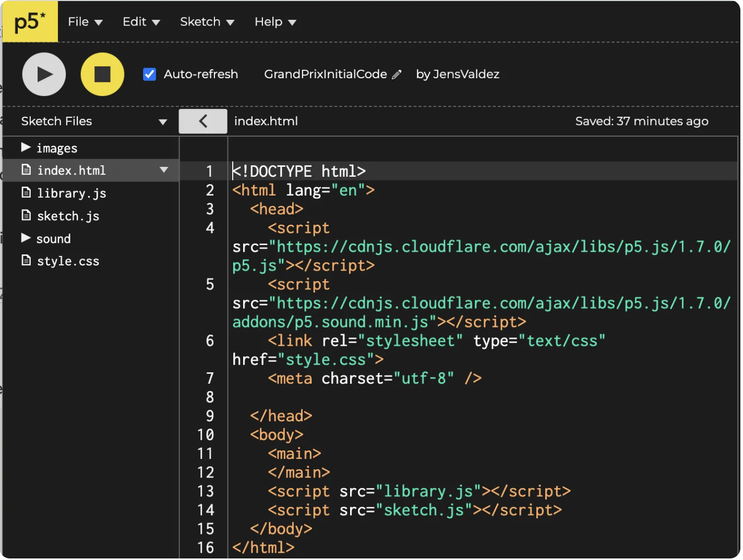Expand the sound folder

[x=26, y=238]
